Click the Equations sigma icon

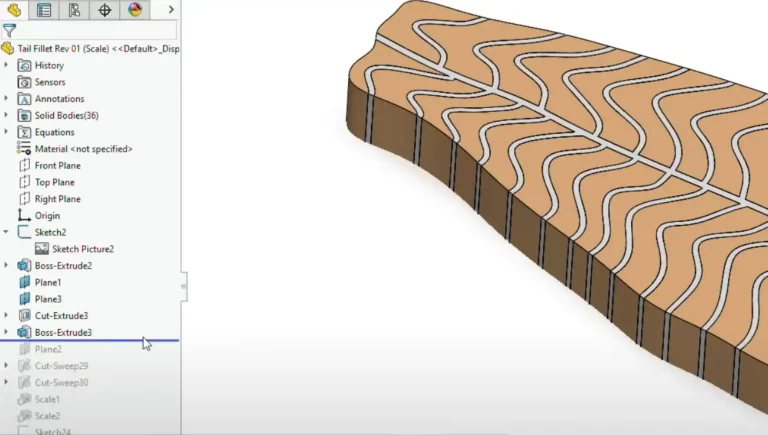[25, 132]
